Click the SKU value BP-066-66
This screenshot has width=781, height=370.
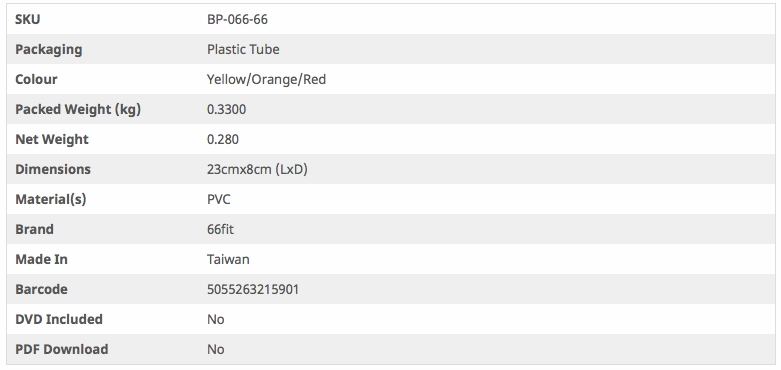click(x=237, y=19)
